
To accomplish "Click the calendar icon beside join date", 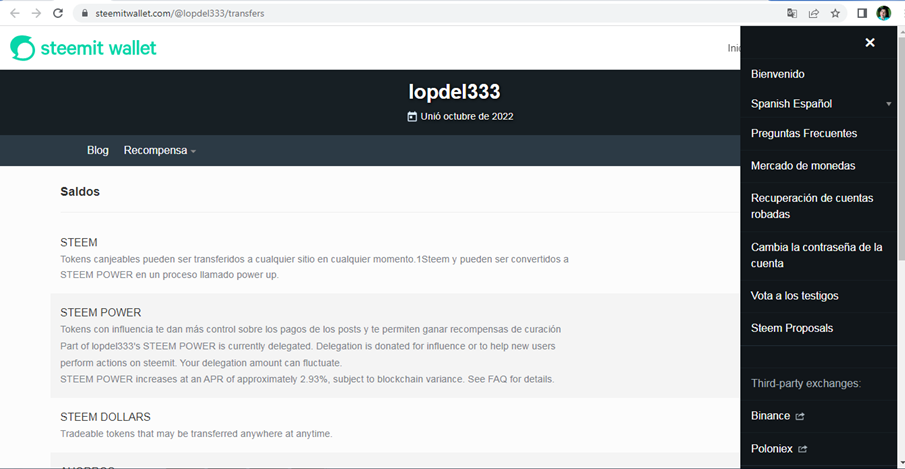I will click(412, 117).
